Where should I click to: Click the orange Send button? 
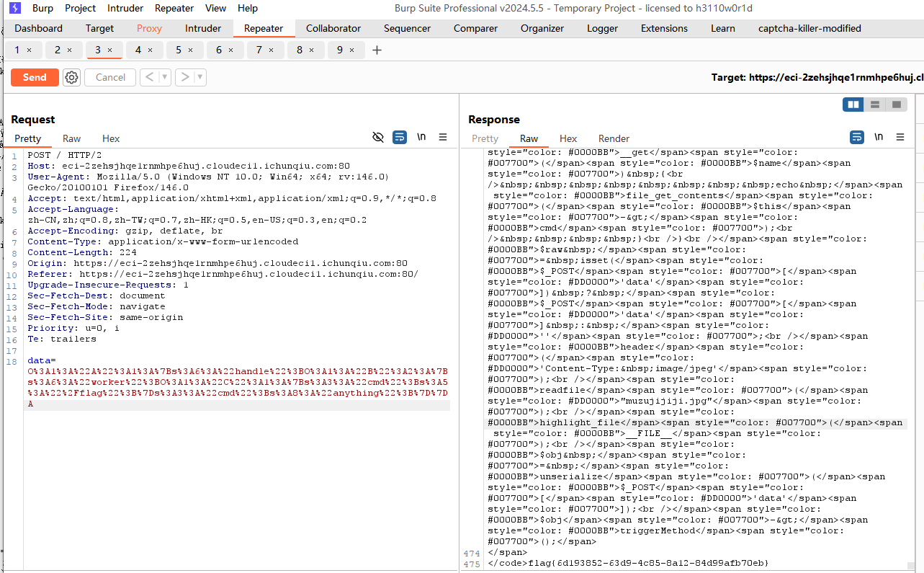(x=35, y=77)
